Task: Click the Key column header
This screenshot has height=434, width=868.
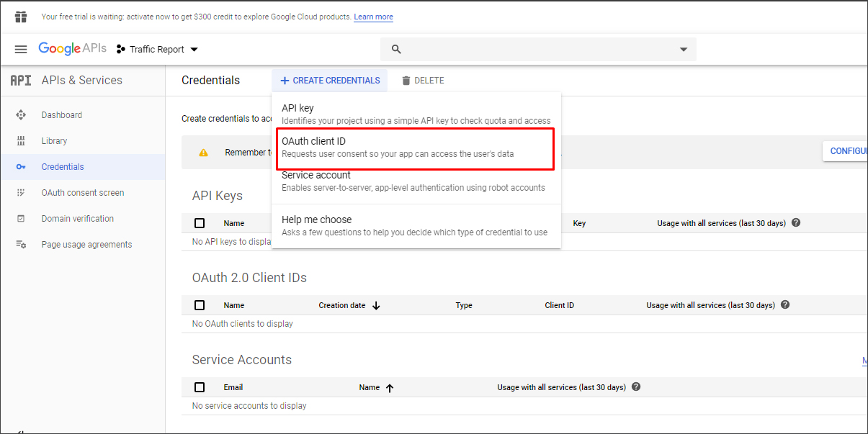Action: 579,223
